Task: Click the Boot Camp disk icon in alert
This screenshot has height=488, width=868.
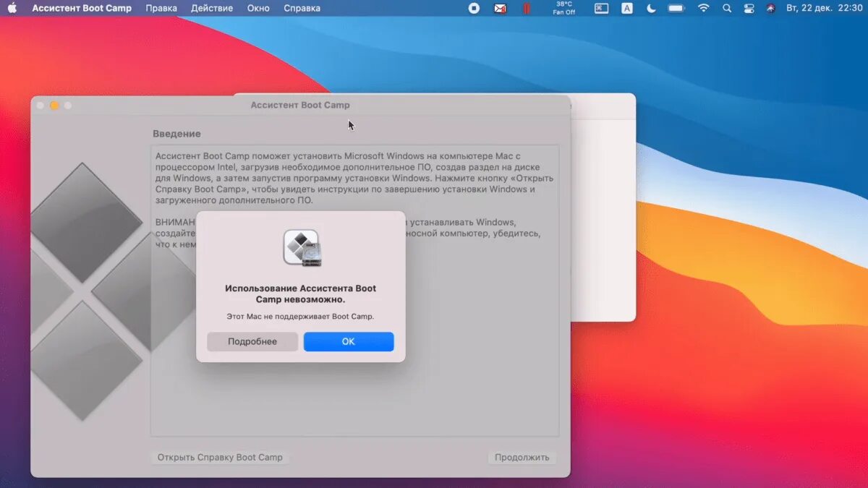Action: (x=302, y=247)
